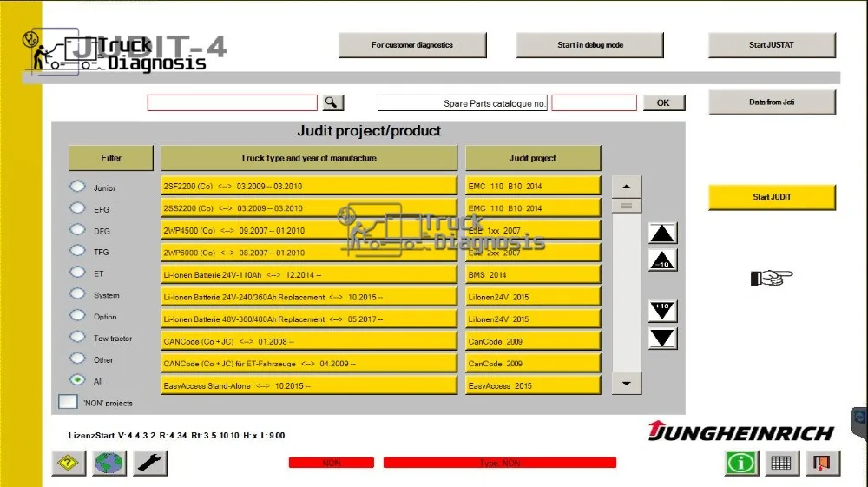Jump down ten entries with +10 triangle
The height and width of the screenshot is (487, 868).
662,311
